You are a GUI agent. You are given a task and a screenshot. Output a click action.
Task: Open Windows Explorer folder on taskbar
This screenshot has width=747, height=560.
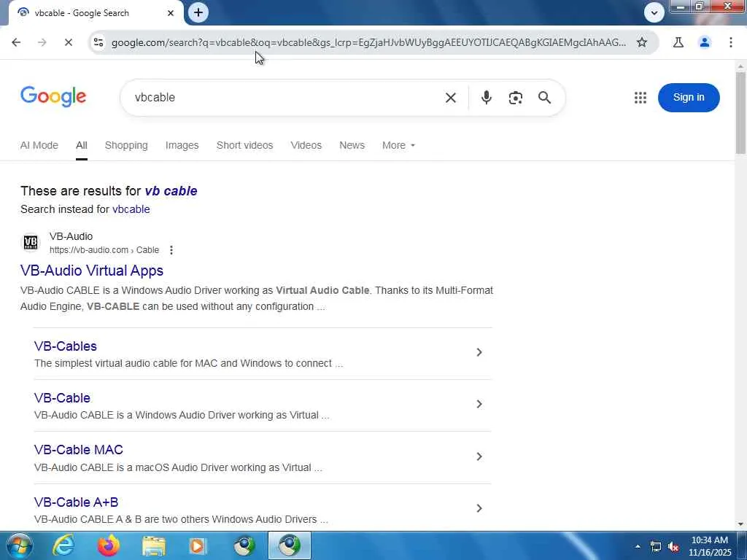153,545
